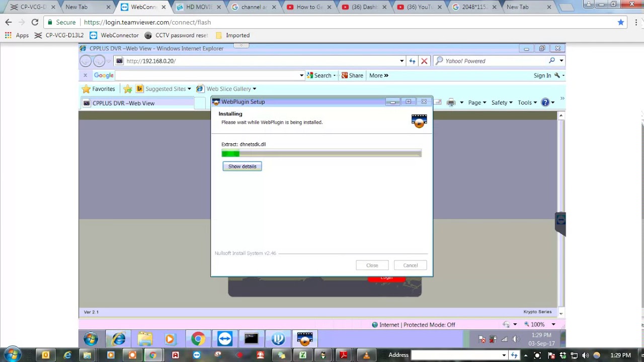Open the Google toolbar wrench settings
The image size is (644, 362).
tap(559, 75)
